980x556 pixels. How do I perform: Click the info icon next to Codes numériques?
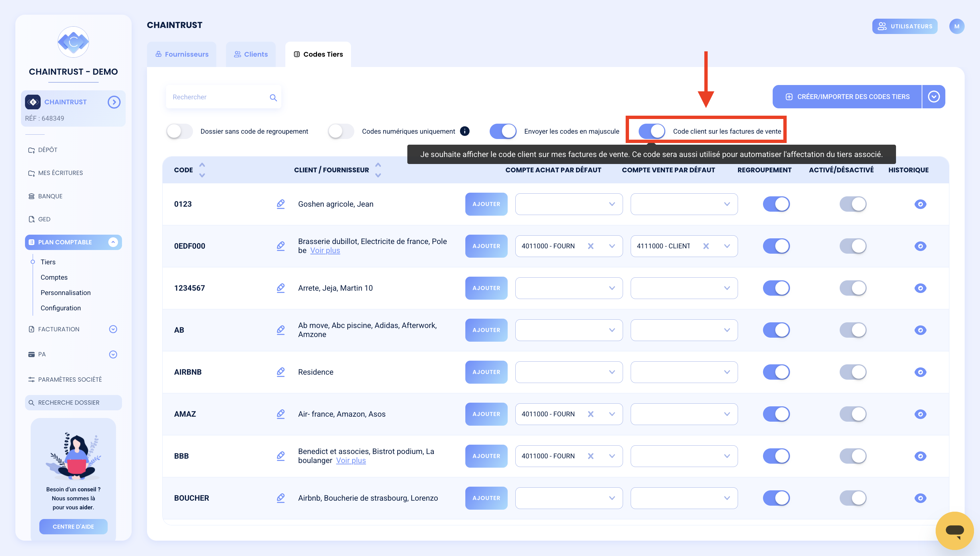[465, 131]
